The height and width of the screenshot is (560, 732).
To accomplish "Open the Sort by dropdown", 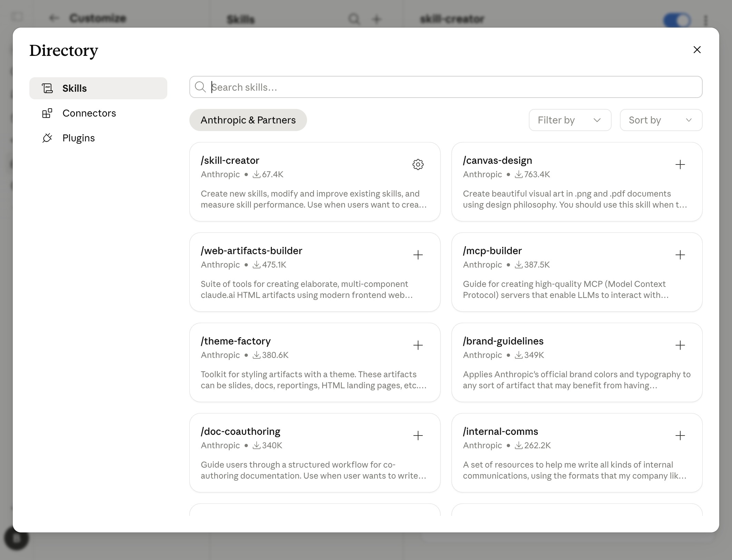I will coord(661,120).
